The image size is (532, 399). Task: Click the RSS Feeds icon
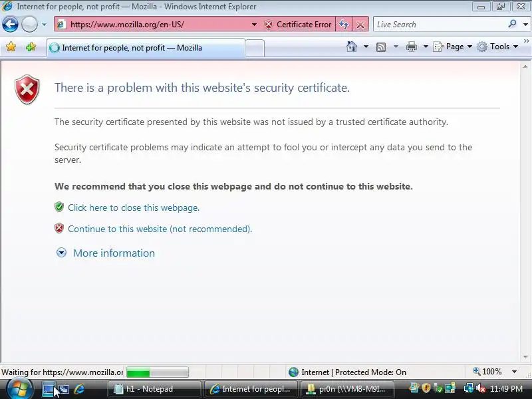click(x=381, y=47)
